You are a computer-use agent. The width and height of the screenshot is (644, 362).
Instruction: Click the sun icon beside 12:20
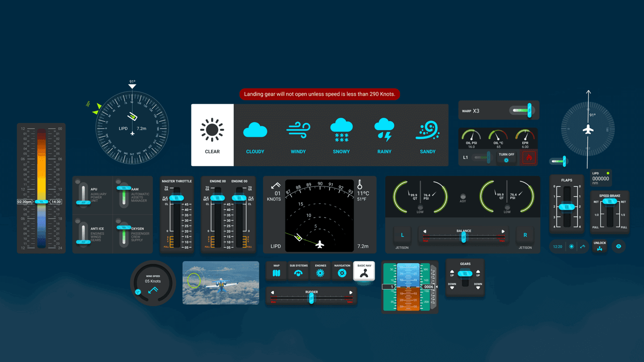572,247
